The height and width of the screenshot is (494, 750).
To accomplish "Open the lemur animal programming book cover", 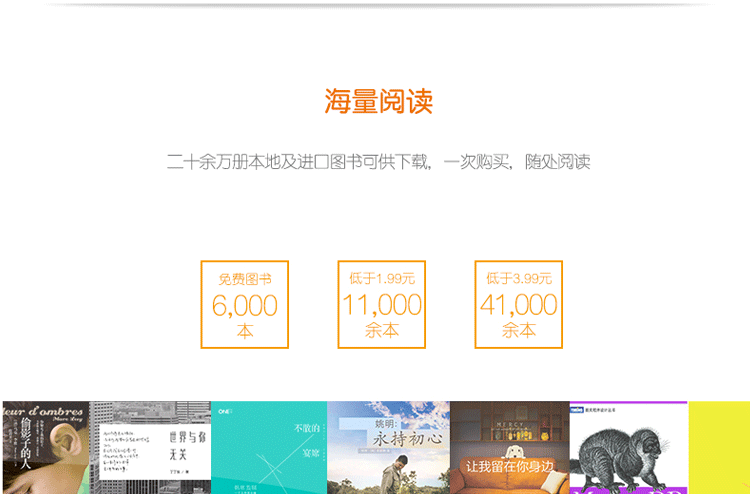I will pyautogui.click(x=628, y=447).
